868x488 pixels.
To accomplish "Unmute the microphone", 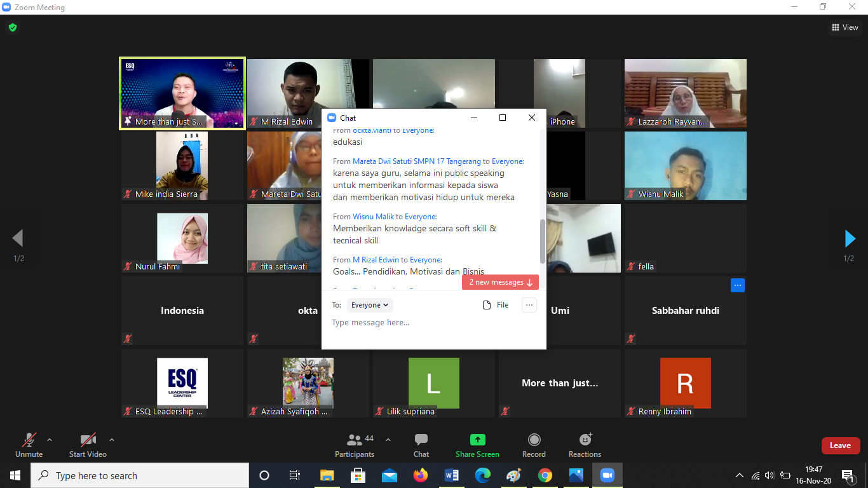I will click(x=29, y=440).
